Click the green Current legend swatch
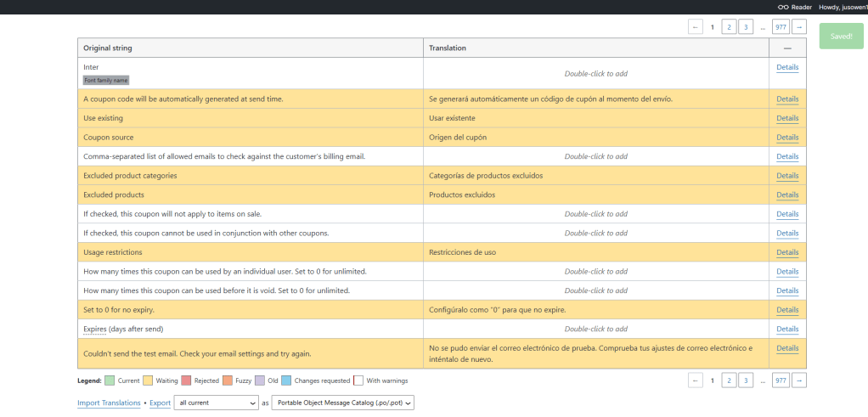 110,381
